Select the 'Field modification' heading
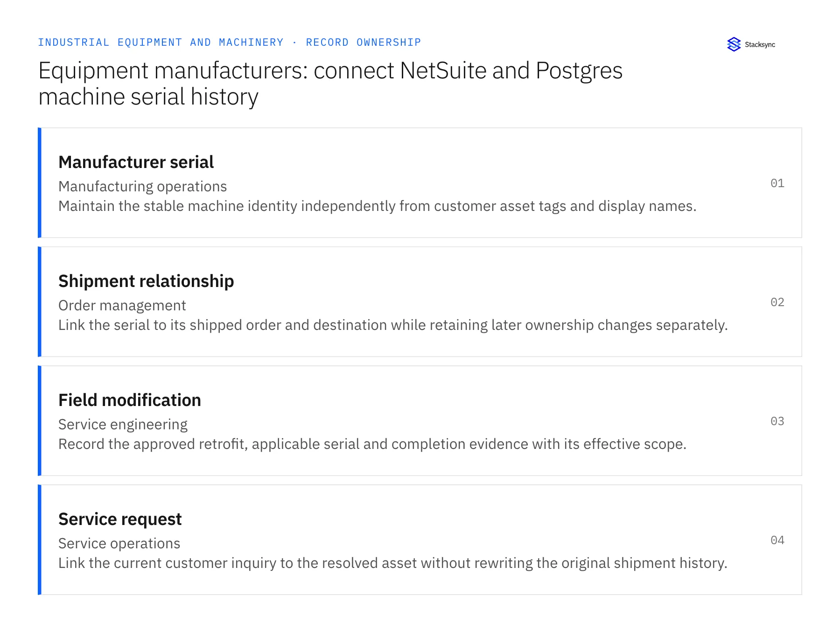Screen dimensions: 840x630 (x=130, y=400)
